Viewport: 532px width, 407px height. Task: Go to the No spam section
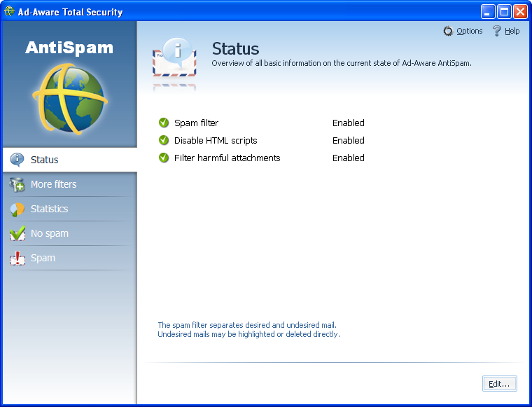coord(50,233)
